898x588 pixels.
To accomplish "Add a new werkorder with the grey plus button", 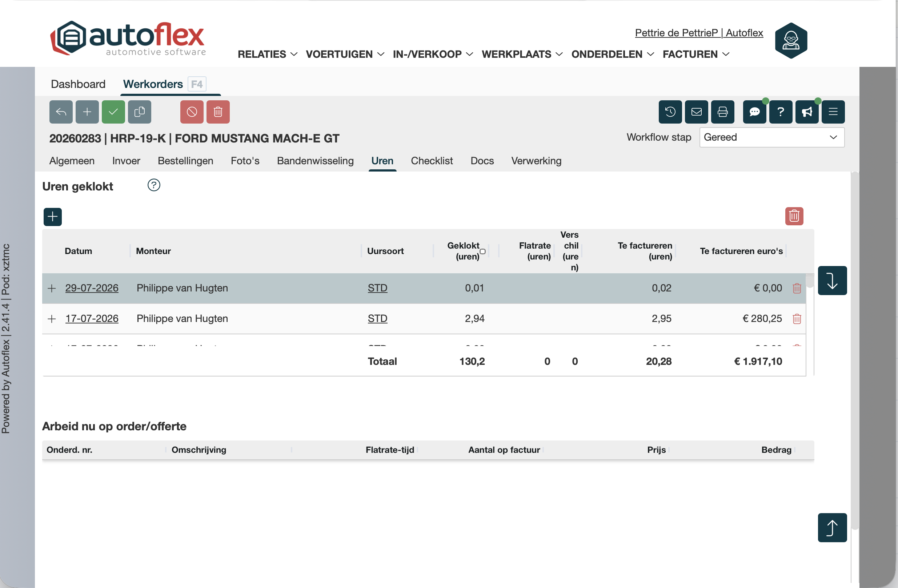I will [87, 112].
